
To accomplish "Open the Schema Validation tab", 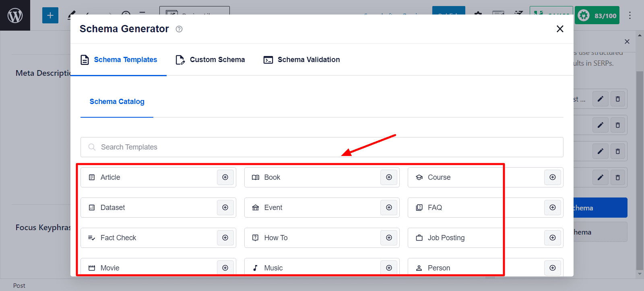I will point(301,60).
